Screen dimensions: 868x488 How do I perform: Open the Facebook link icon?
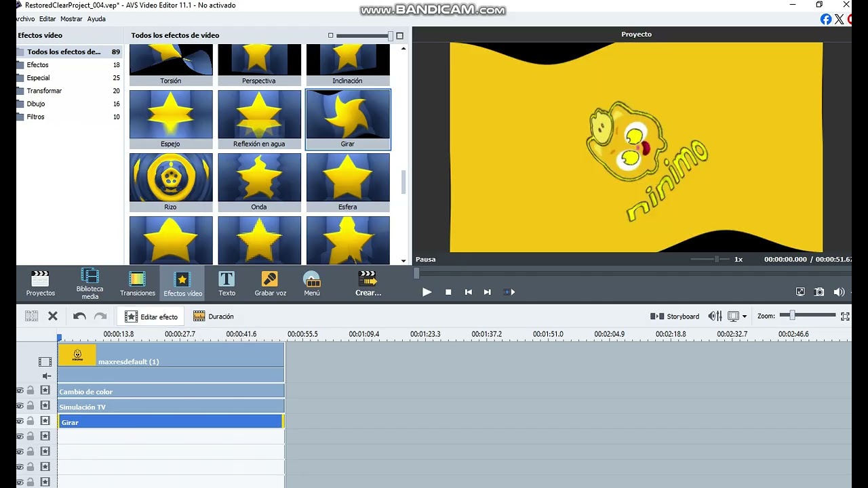[826, 19]
